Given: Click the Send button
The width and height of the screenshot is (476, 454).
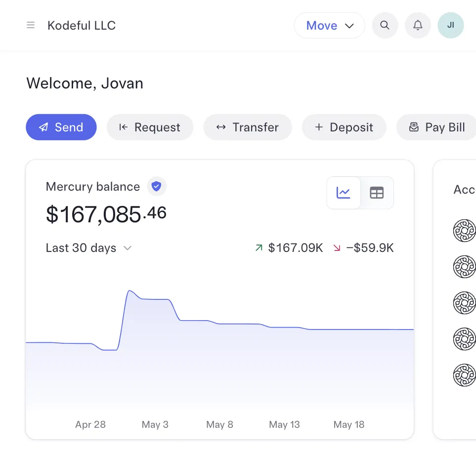Looking at the screenshot, I should (61, 127).
